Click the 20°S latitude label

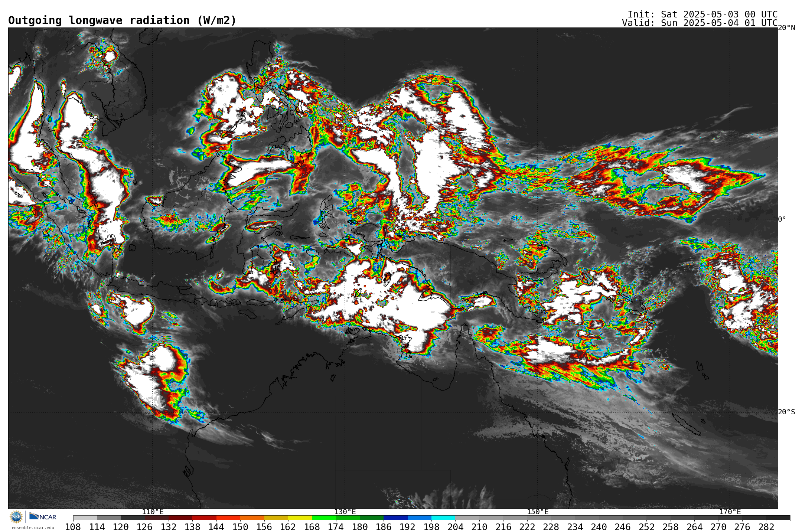(786, 412)
